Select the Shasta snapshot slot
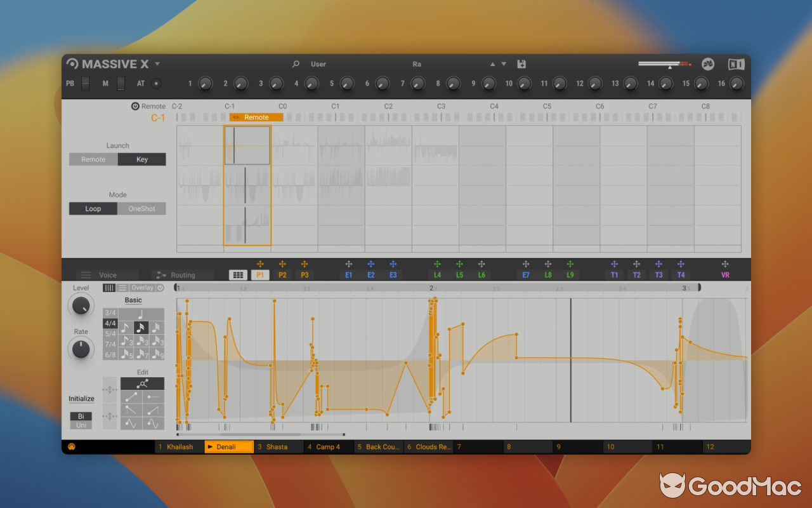Image resolution: width=812 pixels, height=508 pixels. point(278,446)
